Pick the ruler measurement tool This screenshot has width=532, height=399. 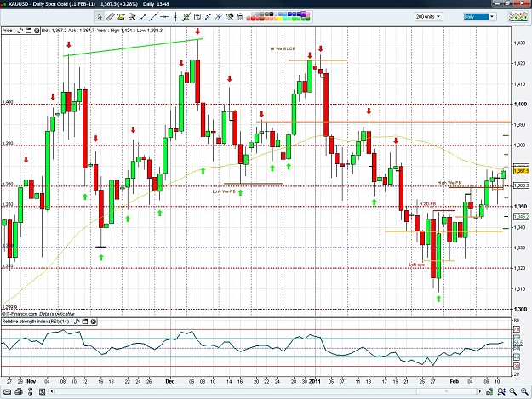coord(111,17)
